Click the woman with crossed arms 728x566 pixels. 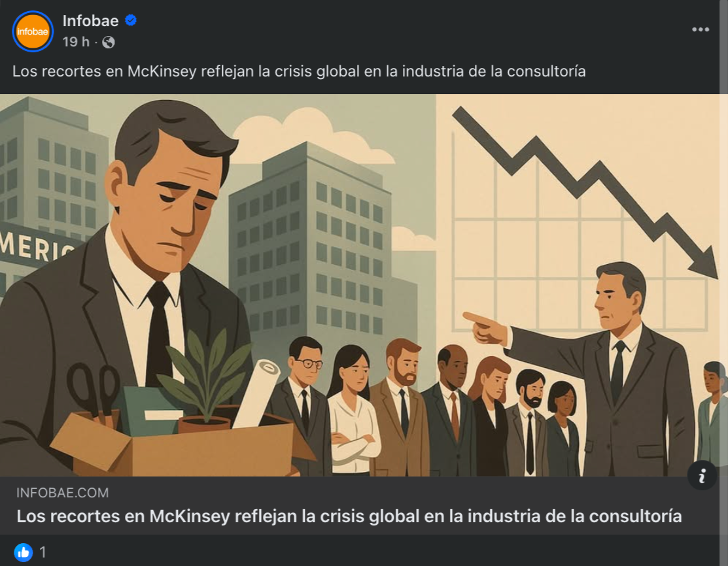tap(353, 418)
